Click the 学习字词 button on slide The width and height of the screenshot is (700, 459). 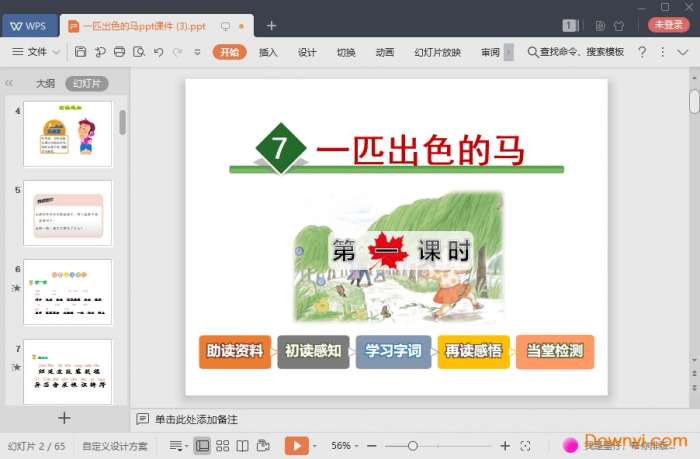point(393,352)
